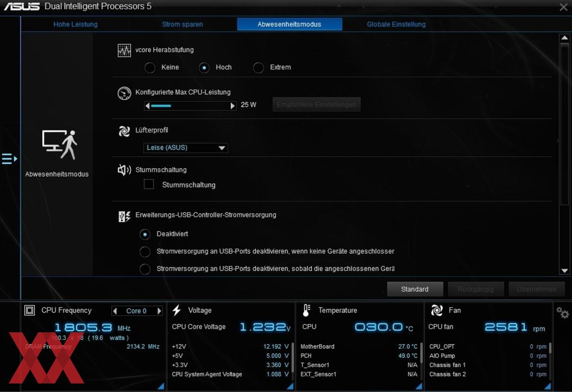
Task: Click the Temperature thermometer icon
Action: pyautogui.click(x=306, y=310)
